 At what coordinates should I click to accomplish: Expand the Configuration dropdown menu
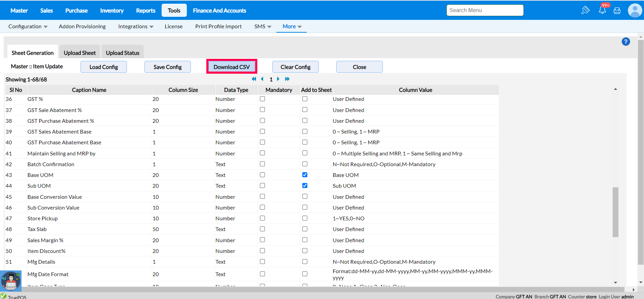(x=28, y=27)
